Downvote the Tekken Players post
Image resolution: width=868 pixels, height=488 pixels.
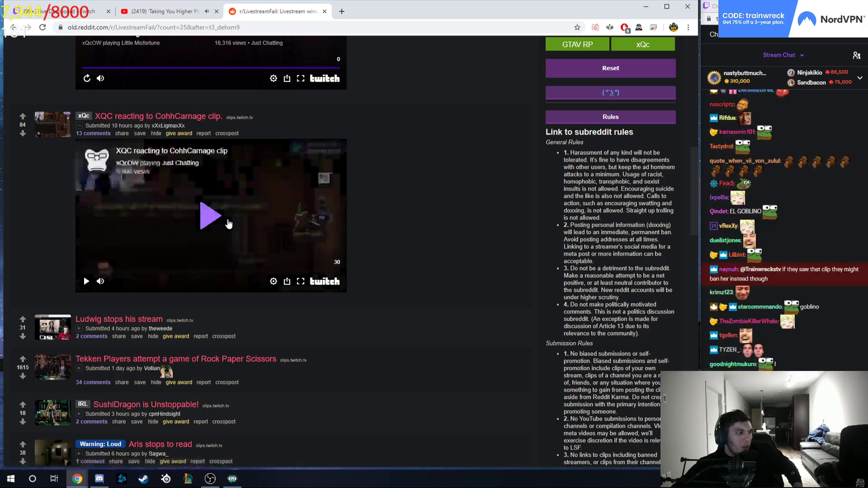click(x=23, y=376)
